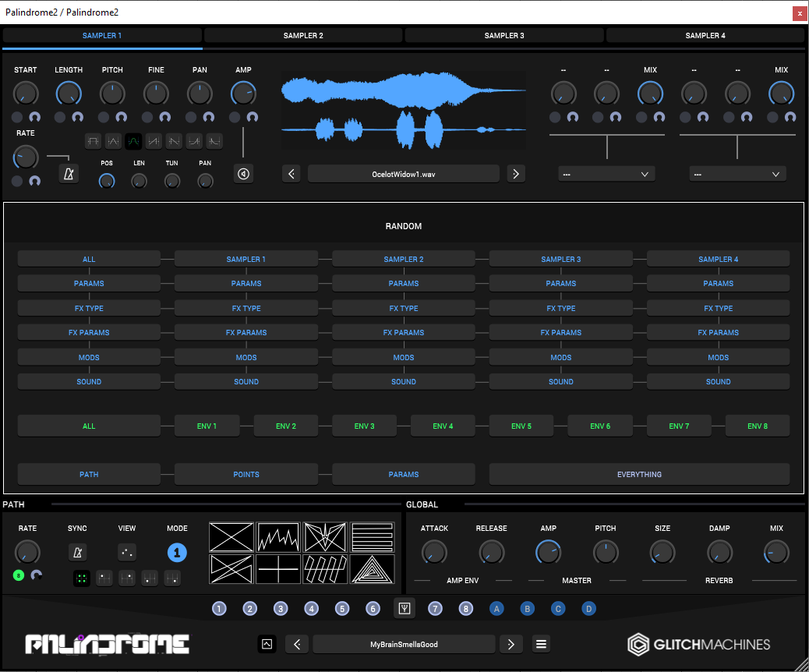
Task: Toggle the PATH MODE 1 button
Action: pos(177,553)
